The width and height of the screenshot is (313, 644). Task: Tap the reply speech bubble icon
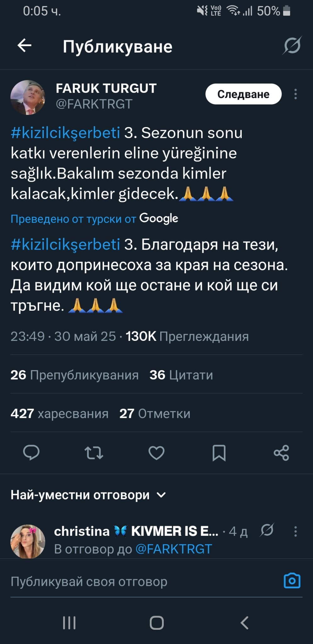(x=31, y=453)
